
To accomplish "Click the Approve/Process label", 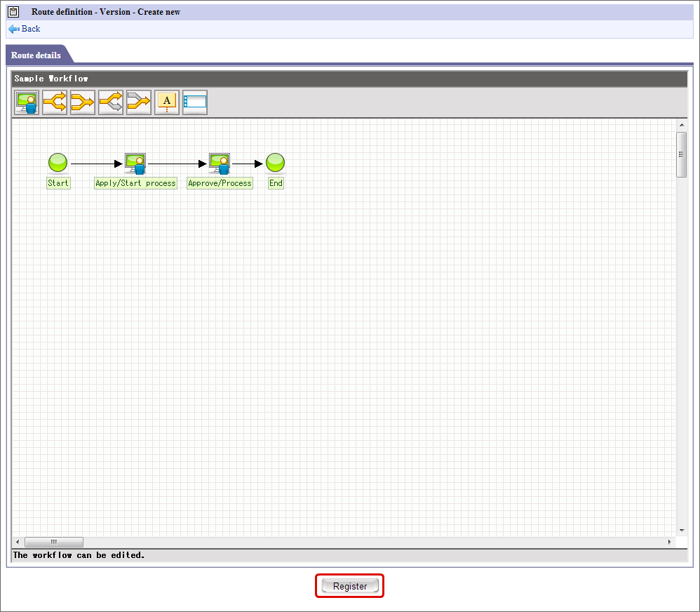I will click(220, 183).
